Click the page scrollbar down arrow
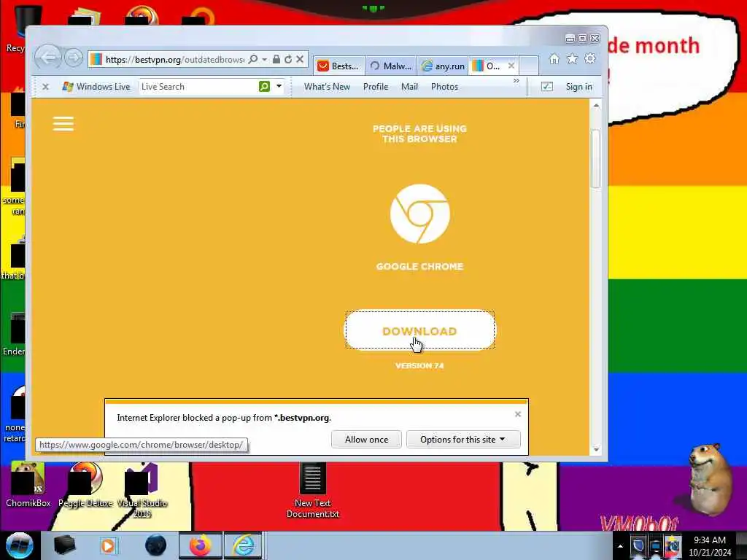Image resolution: width=747 pixels, height=560 pixels. (596, 449)
